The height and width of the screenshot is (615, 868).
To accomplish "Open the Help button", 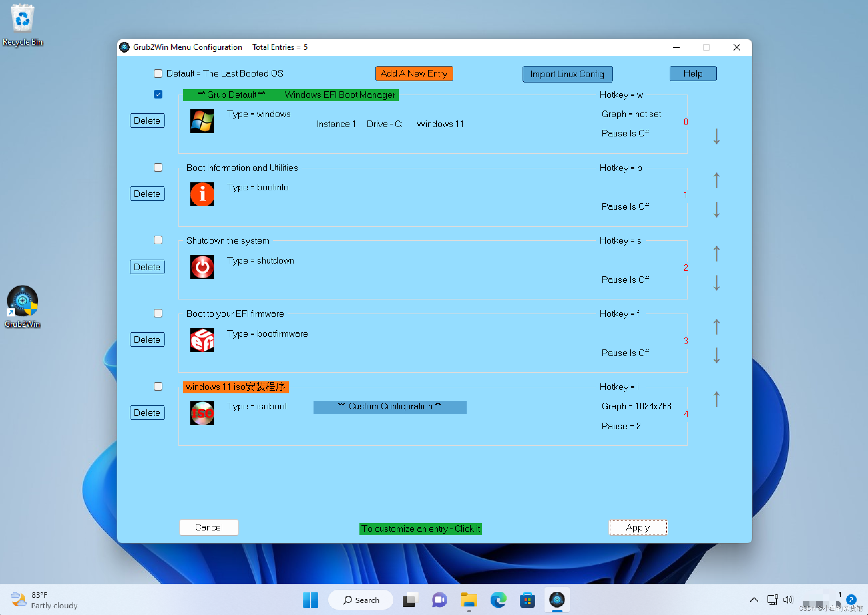I will tap(693, 74).
